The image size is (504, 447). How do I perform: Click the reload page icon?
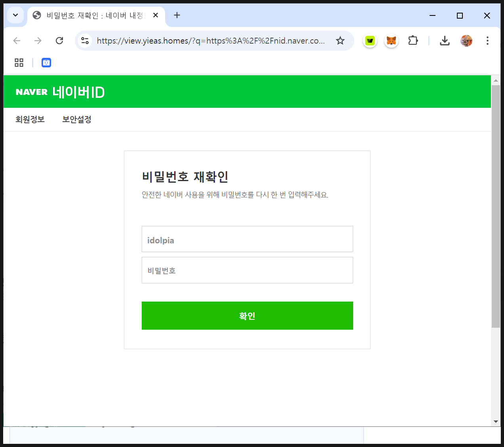[59, 40]
